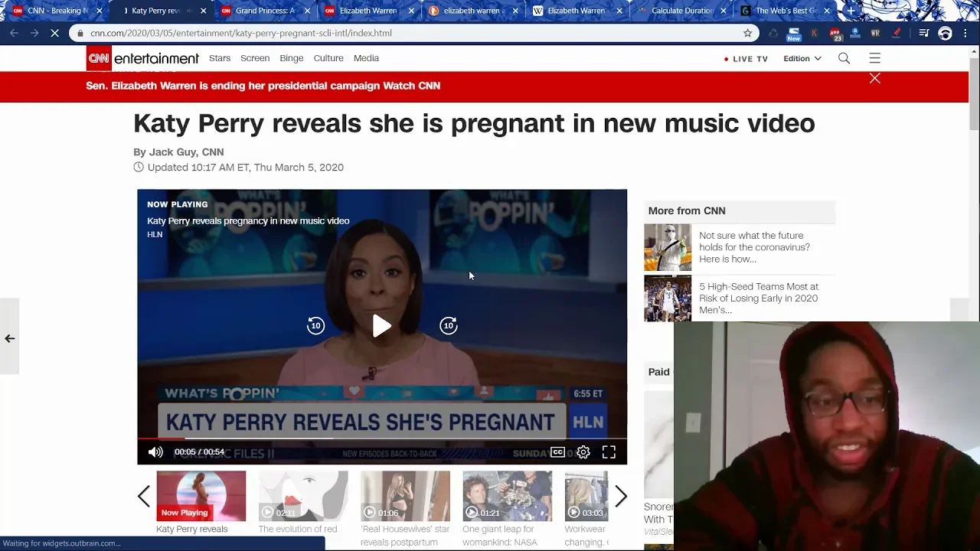
Task: Open the Culture section
Action: click(328, 58)
